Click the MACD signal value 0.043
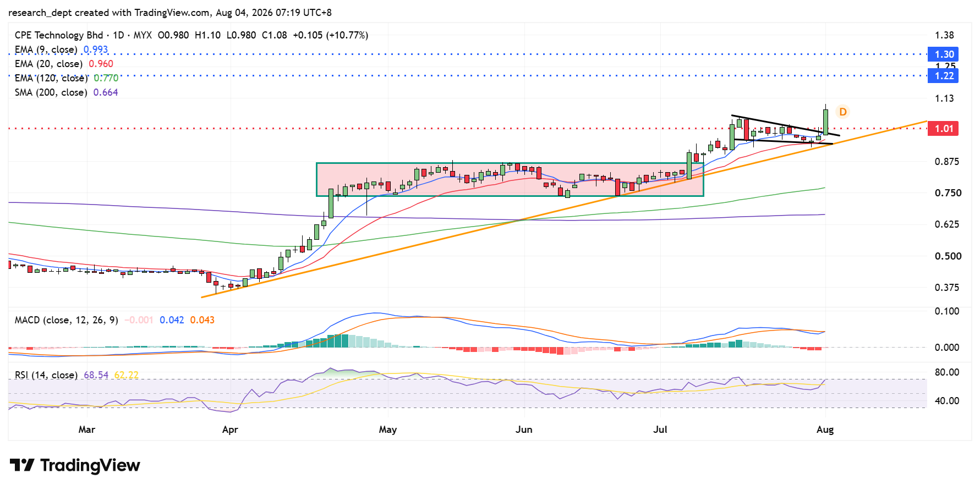The image size is (980, 490). [x=202, y=320]
